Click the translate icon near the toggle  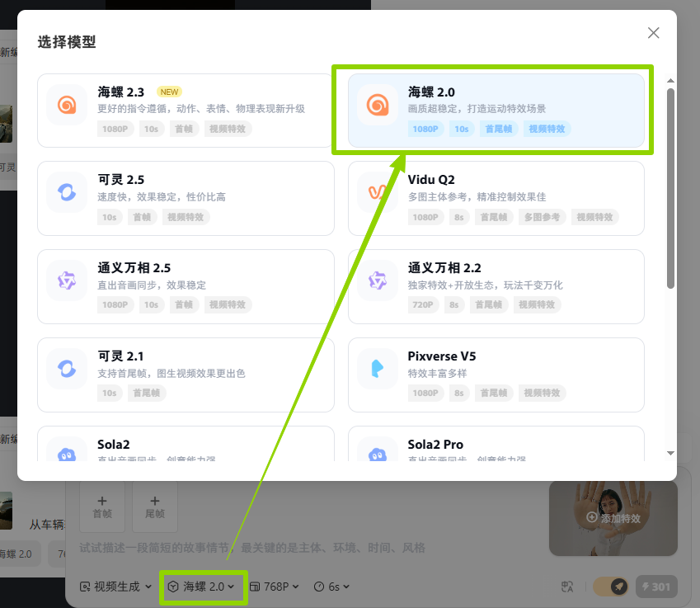pos(567,587)
